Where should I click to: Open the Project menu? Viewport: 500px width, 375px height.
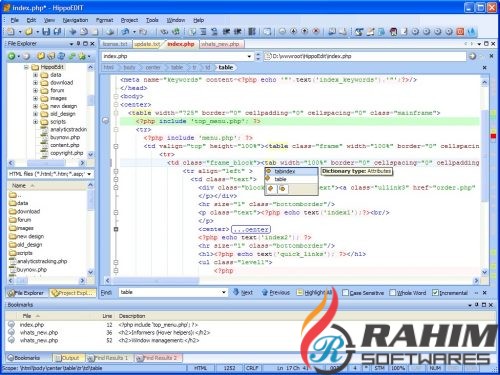(x=129, y=20)
